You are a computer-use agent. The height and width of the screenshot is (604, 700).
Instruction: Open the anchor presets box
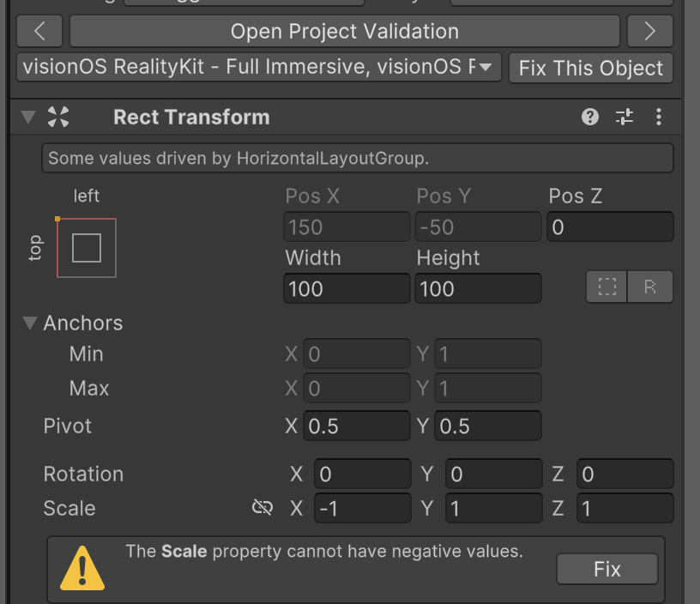coord(87,248)
